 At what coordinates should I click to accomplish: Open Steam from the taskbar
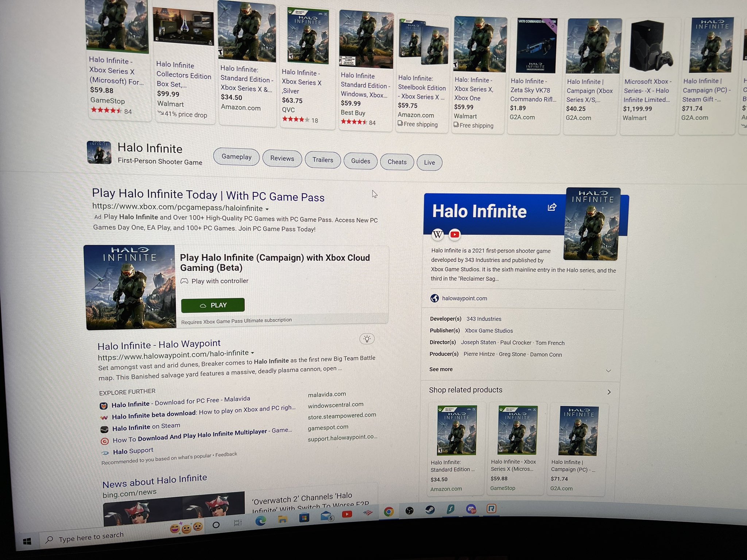tap(430, 510)
